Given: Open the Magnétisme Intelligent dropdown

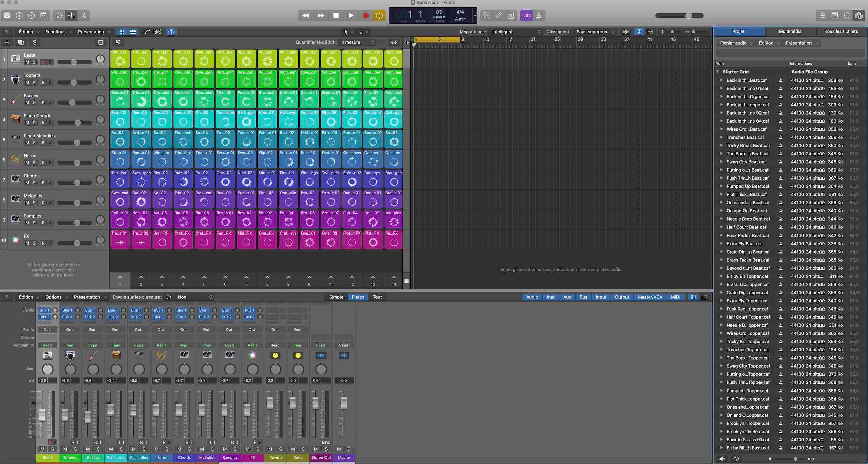Looking at the screenshot, I should point(516,32).
